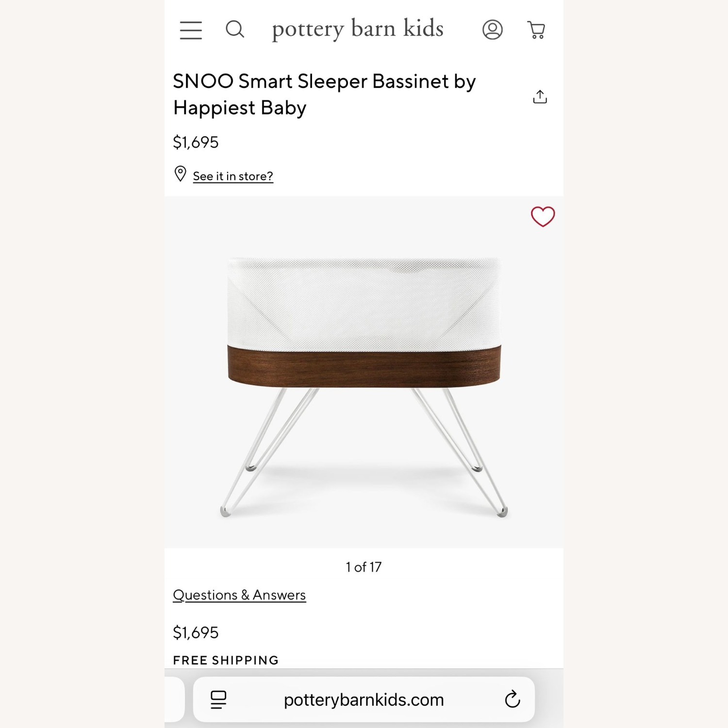Open the browser tab switcher icon
Image resolution: width=728 pixels, height=728 pixels.
218,699
